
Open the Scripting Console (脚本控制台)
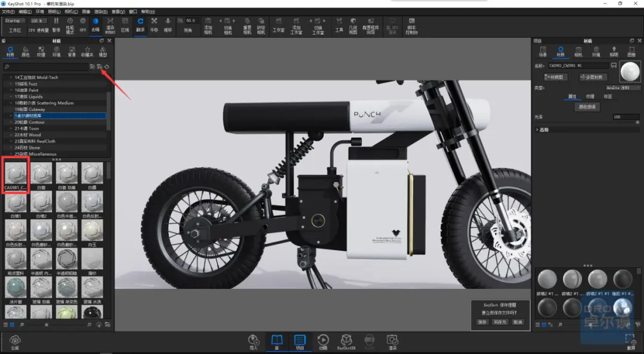coord(411,26)
